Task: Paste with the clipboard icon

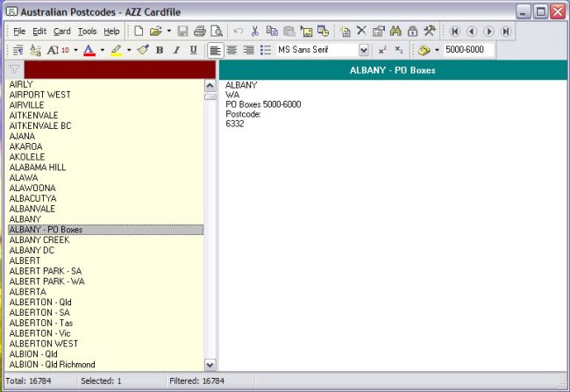Action: point(289,32)
